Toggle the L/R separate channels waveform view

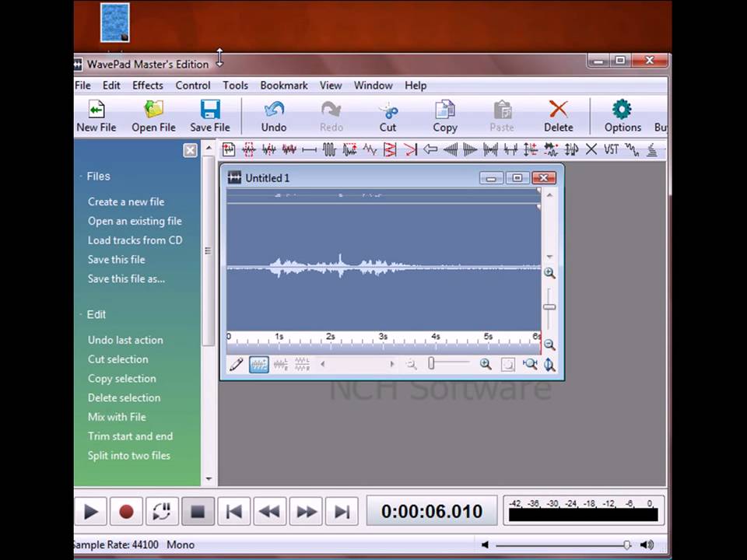point(281,365)
